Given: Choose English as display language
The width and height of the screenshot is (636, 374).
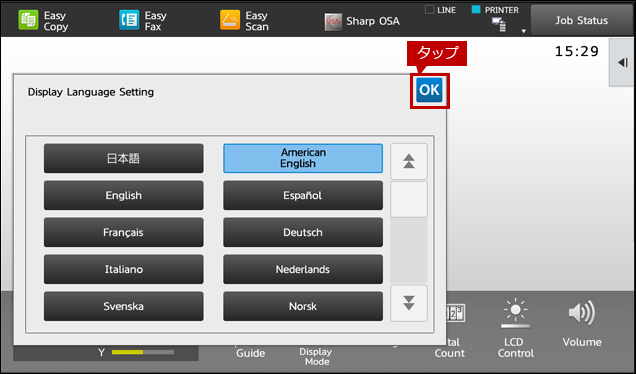Looking at the screenshot, I should (x=124, y=195).
